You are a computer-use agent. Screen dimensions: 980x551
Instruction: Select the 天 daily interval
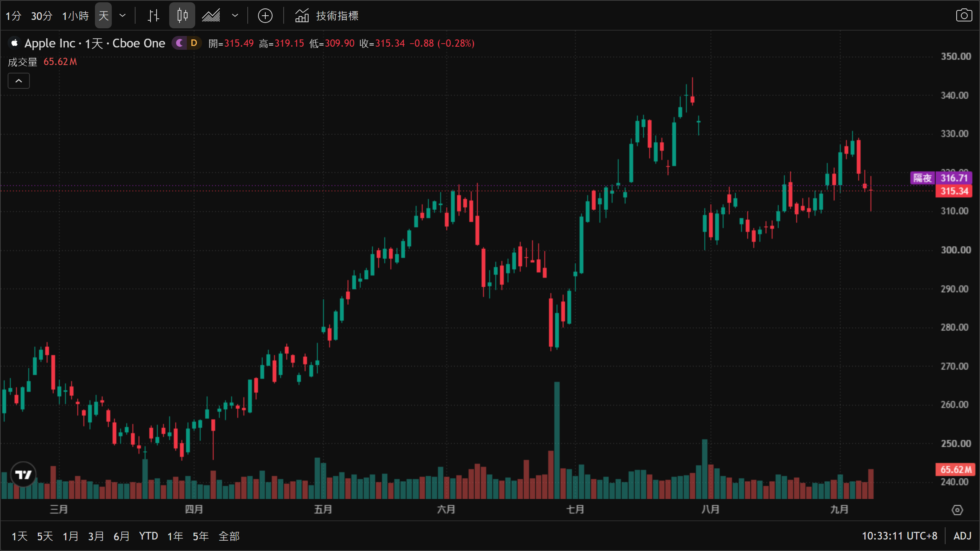click(x=103, y=16)
